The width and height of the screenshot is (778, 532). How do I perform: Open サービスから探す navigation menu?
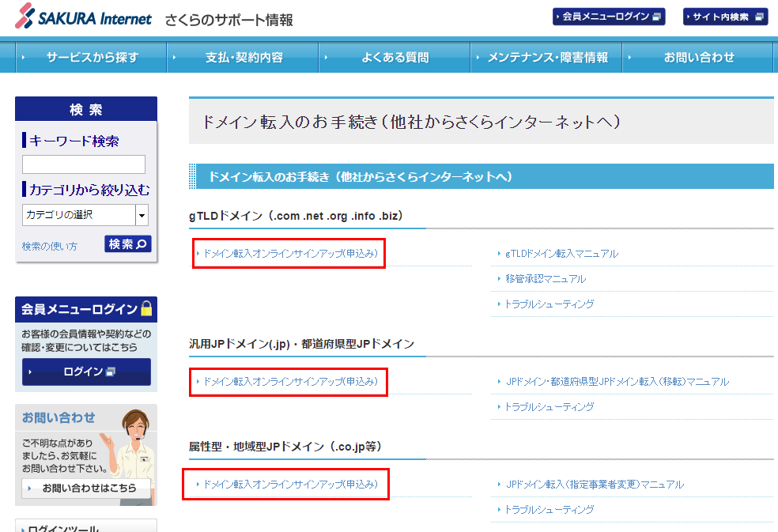pos(91,57)
